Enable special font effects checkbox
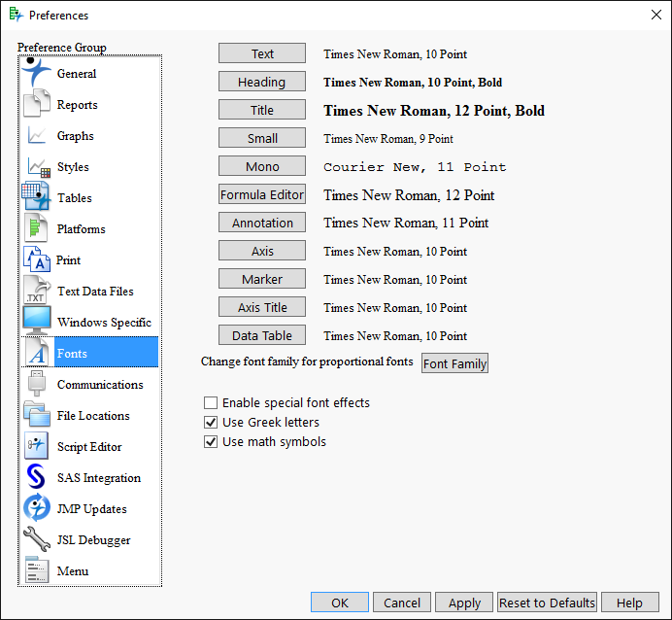The width and height of the screenshot is (672, 620). tap(211, 402)
